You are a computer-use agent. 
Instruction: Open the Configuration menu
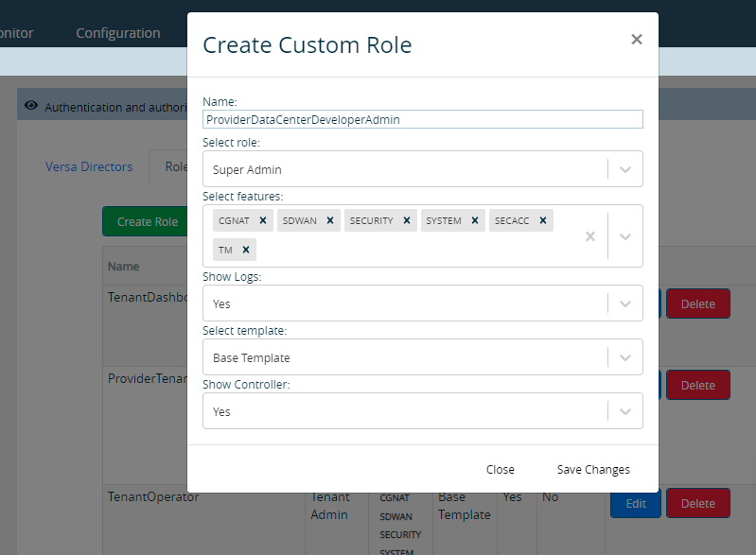point(118,33)
